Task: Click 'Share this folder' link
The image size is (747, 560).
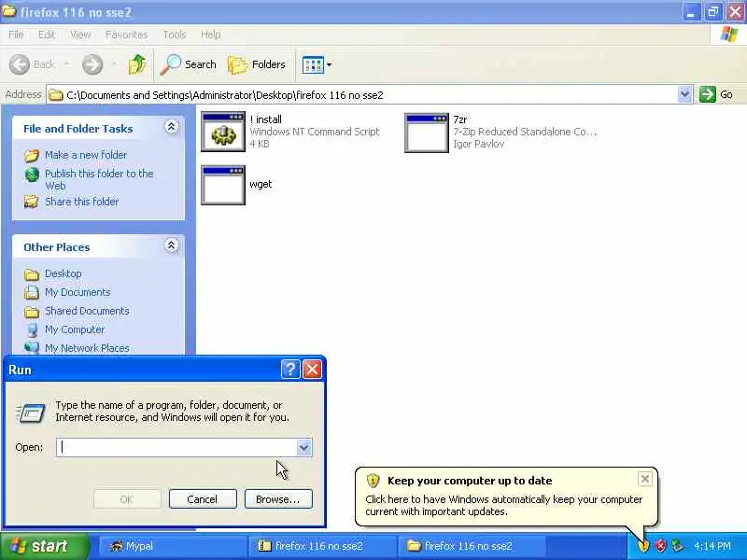Action: [x=81, y=202]
